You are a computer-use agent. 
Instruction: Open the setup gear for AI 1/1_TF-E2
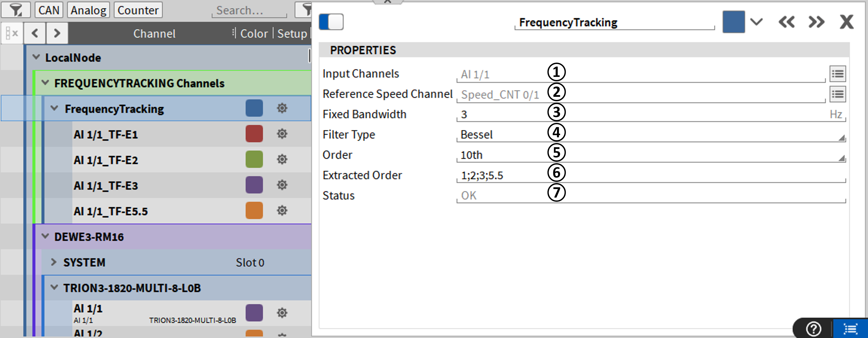282,159
